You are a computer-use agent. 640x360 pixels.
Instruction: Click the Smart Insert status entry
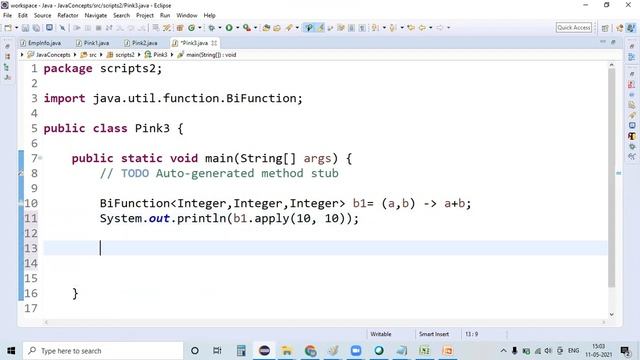tap(433, 334)
